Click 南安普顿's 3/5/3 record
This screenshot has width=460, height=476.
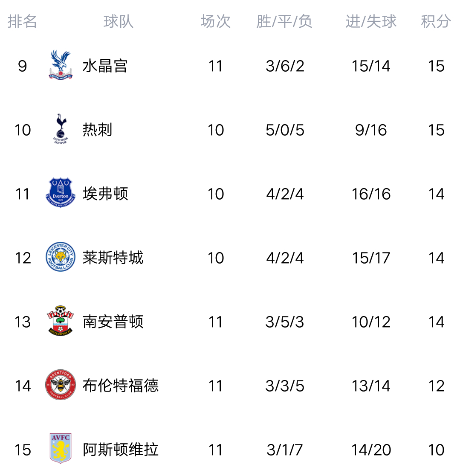[x=285, y=322]
